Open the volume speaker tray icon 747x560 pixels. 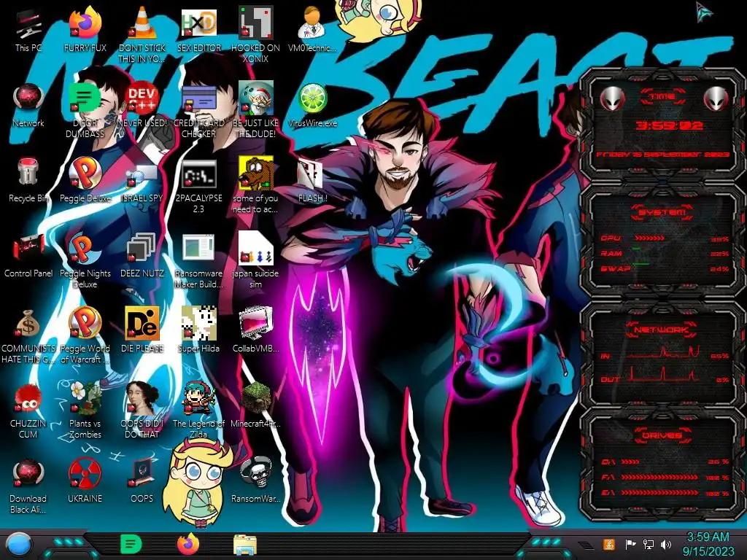(665, 544)
